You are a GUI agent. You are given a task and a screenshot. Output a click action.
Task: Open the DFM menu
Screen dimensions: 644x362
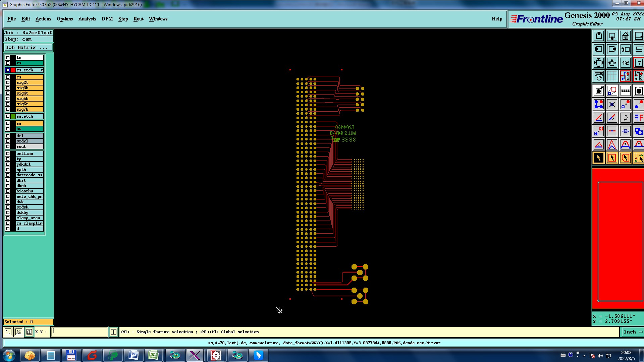click(x=107, y=19)
